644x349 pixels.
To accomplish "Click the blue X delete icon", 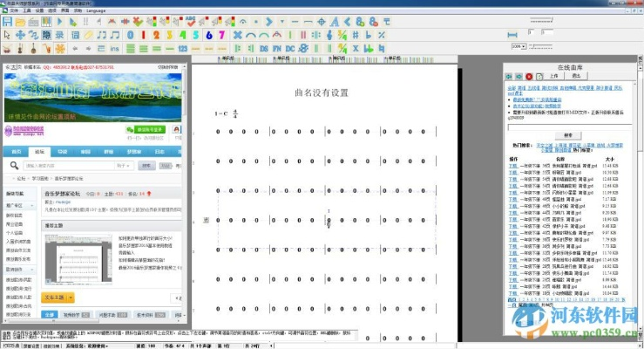I will (x=236, y=35).
